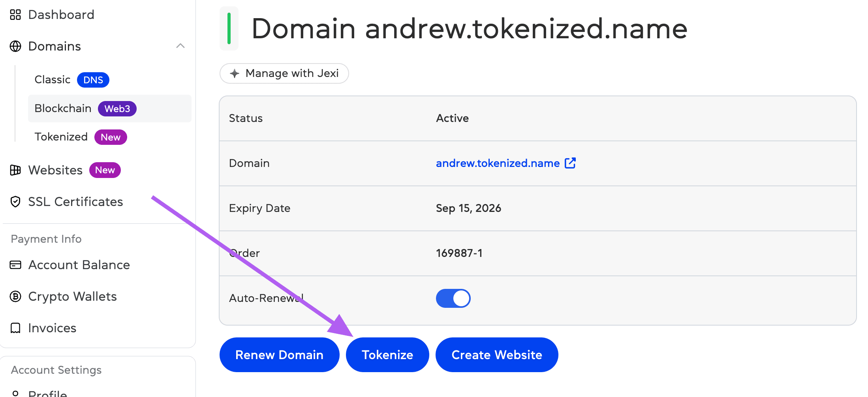The width and height of the screenshot is (868, 397).
Task: Select Blockchain Web3 domains item
Action: coord(63,109)
